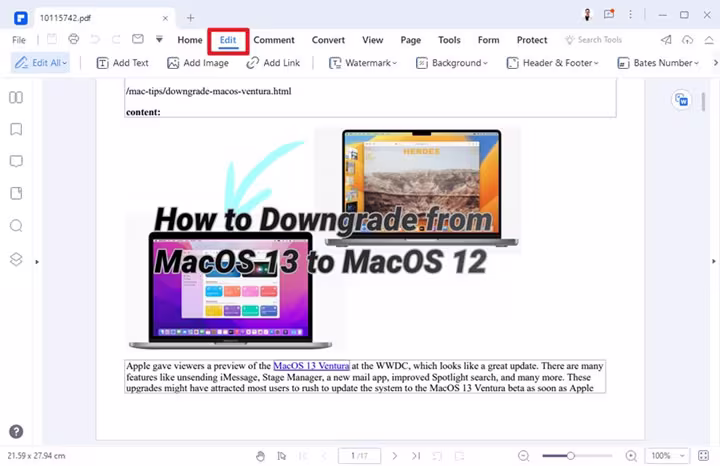This screenshot has height=466, width=720.
Task: Click the vertical scrollbar thumb
Action: pyautogui.click(x=703, y=102)
